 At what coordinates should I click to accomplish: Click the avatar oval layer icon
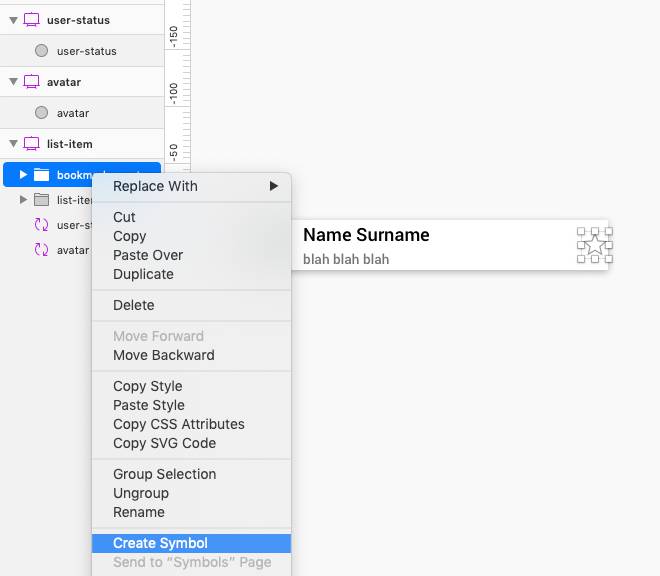[x=41, y=113]
